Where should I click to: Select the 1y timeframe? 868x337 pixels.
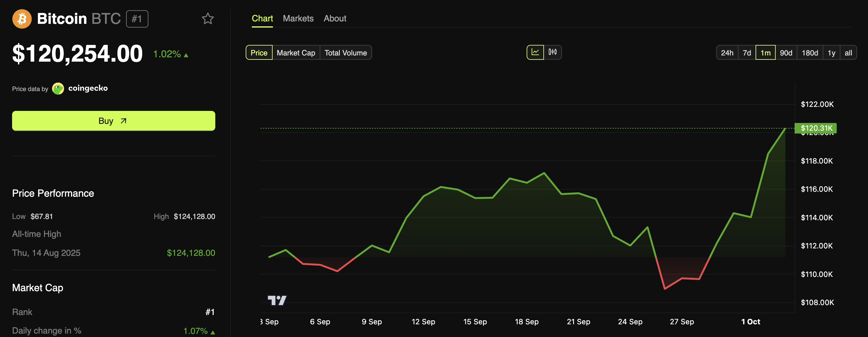click(x=831, y=53)
